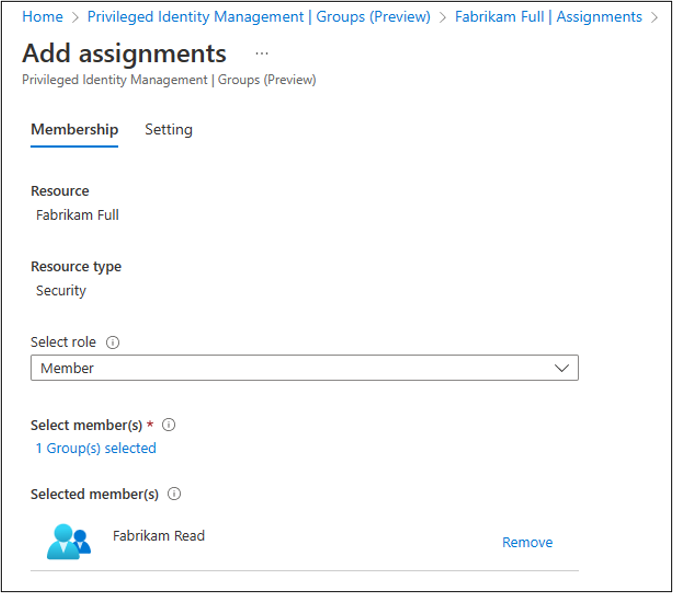673x593 pixels.
Task: Click the Fabrikam Read group avatar icon
Action: click(69, 541)
